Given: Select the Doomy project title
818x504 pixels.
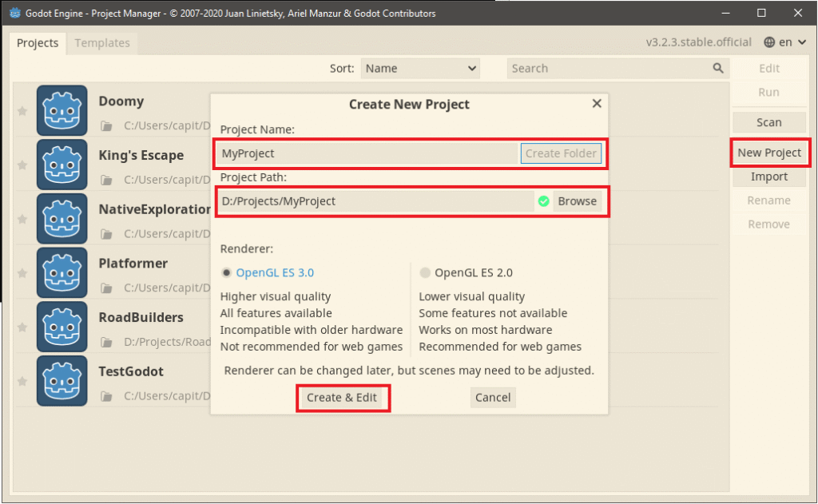Looking at the screenshot, I should coord(121,101).
